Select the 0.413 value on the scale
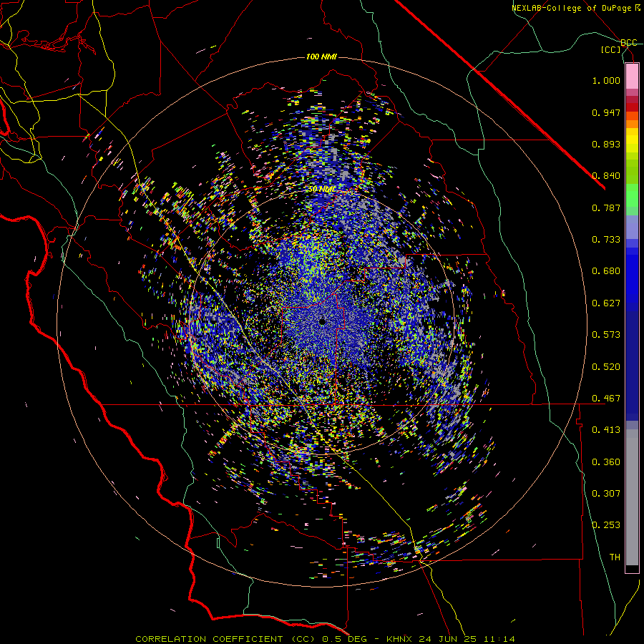This screenshot has height=644, width=644. pos(606,430)
